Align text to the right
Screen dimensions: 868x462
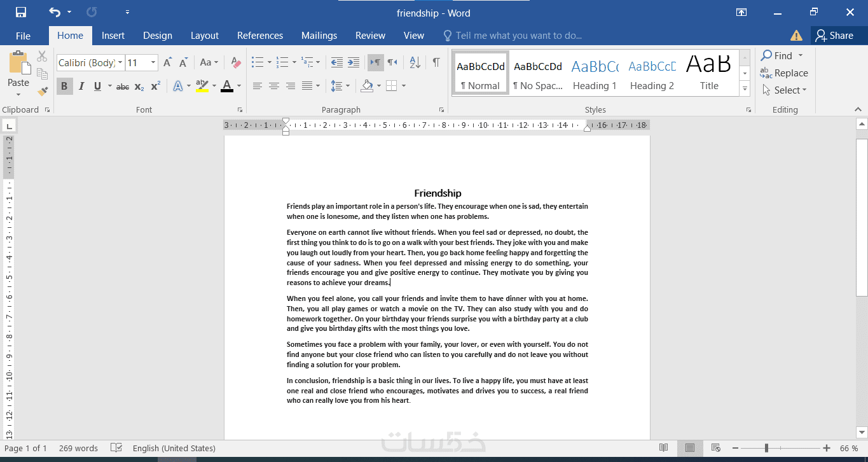pyautogui.click(x=291, y=86)
